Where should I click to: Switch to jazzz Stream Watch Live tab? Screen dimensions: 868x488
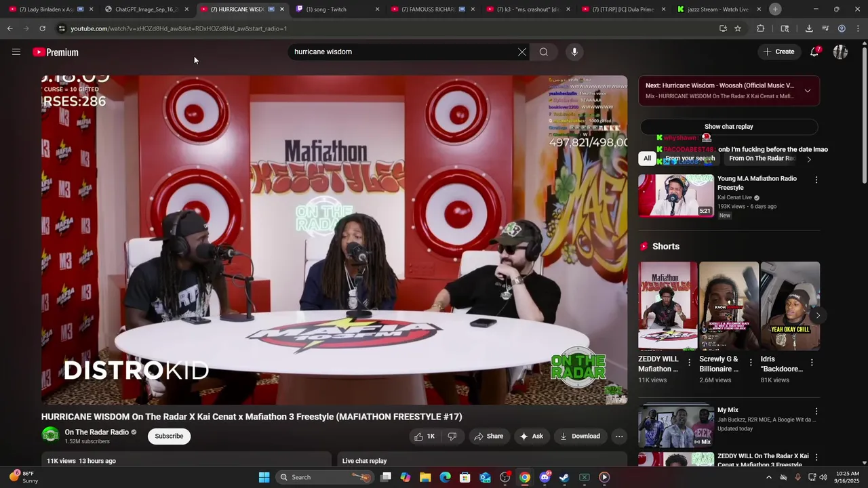[x=718, y=9]
